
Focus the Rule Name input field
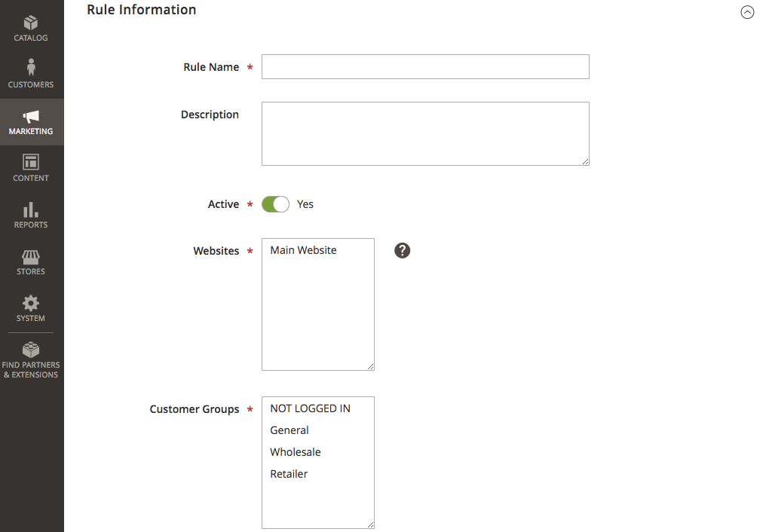tap(425, 67)
